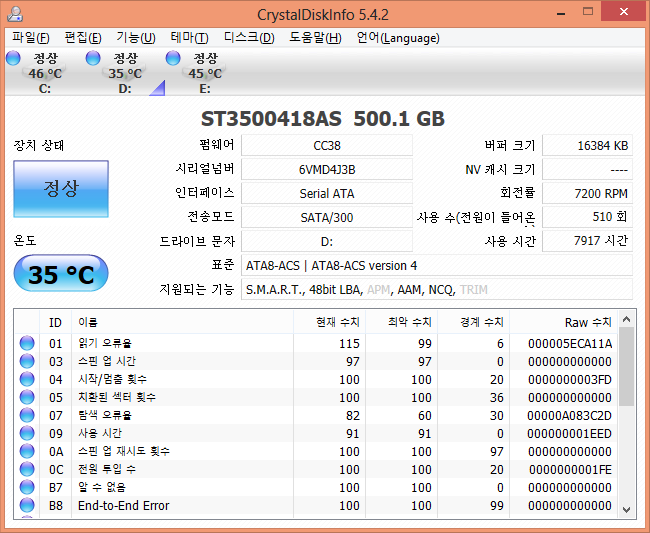Click the status orb of attribute 09
This screenshot has width=650, height=533.
coord(27,433)
